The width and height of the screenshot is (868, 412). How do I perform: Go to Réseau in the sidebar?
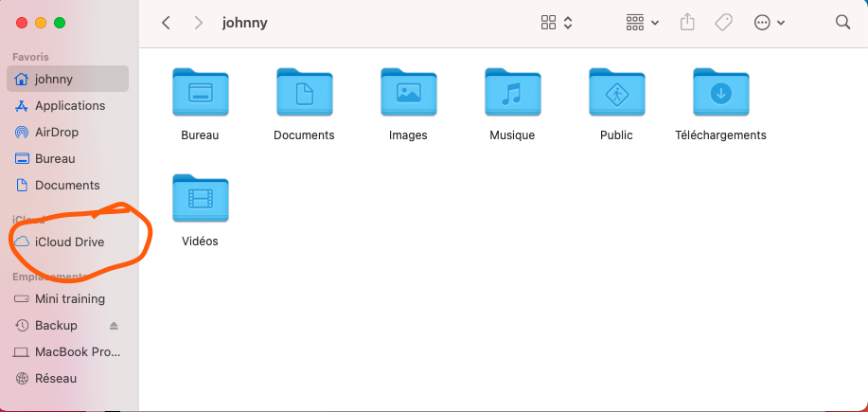[x=56, y=379]
